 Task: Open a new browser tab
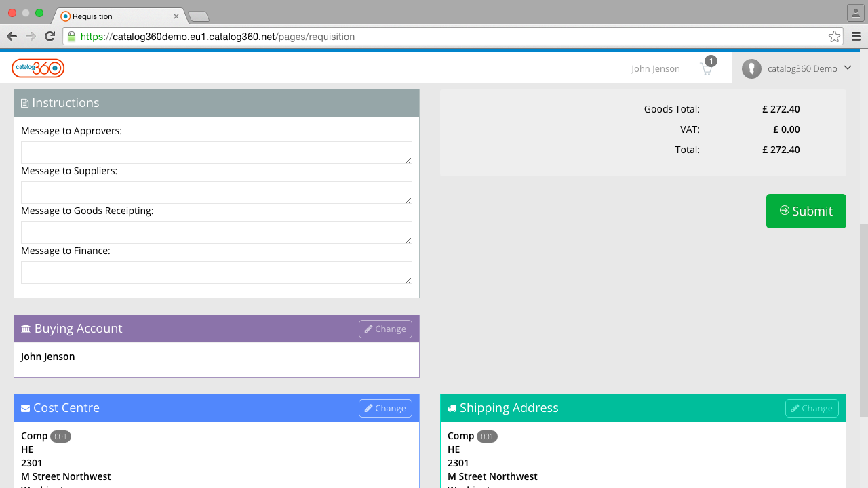(x=198, y=16)
